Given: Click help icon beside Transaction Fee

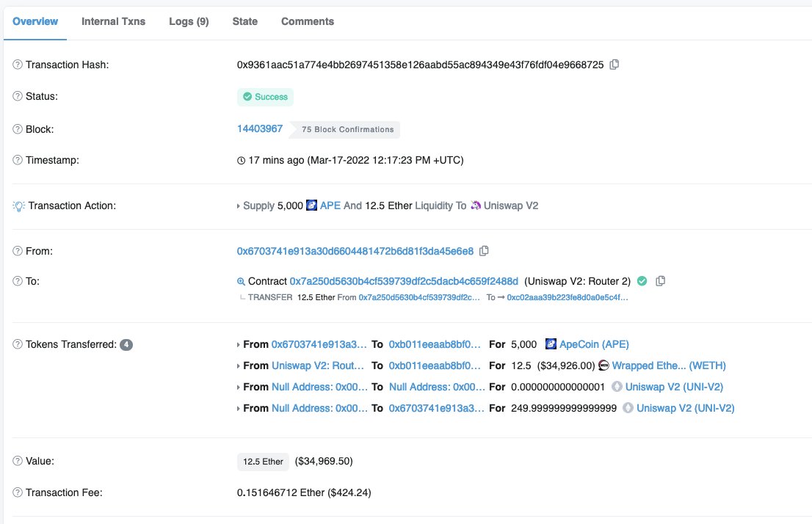Looking at the screenshot, I should tap(18, 492).
